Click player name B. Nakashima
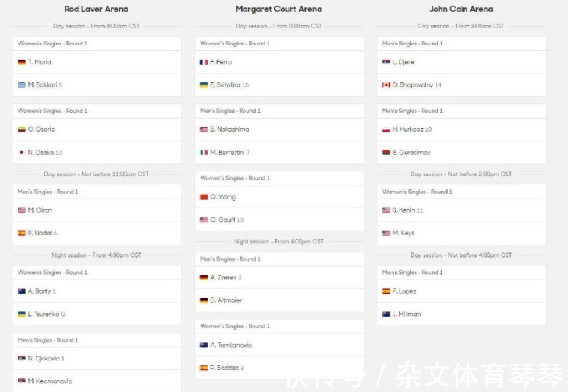Image resolution: width=568 pixels, height=392 pixels. (x=229, y=129)
